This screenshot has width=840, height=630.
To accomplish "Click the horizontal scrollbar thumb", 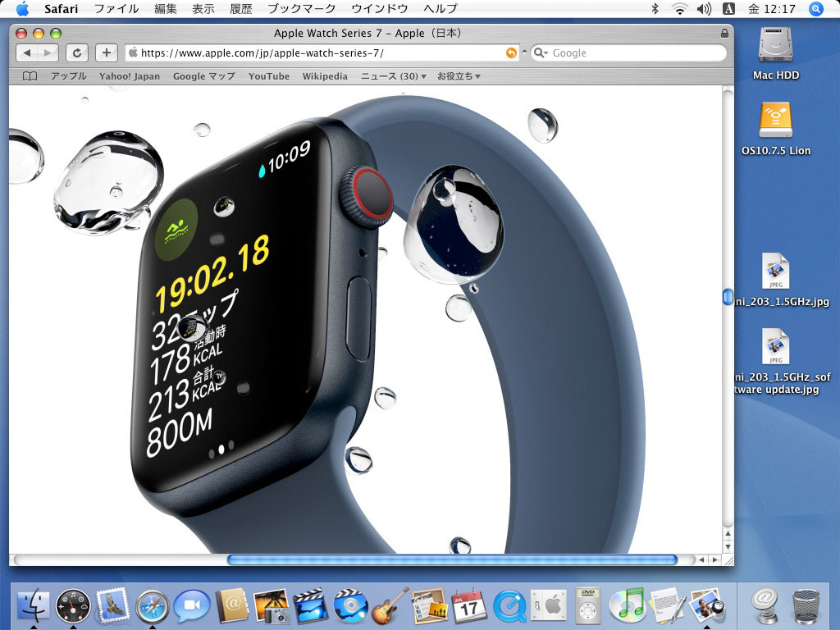I will pos(452,559).
